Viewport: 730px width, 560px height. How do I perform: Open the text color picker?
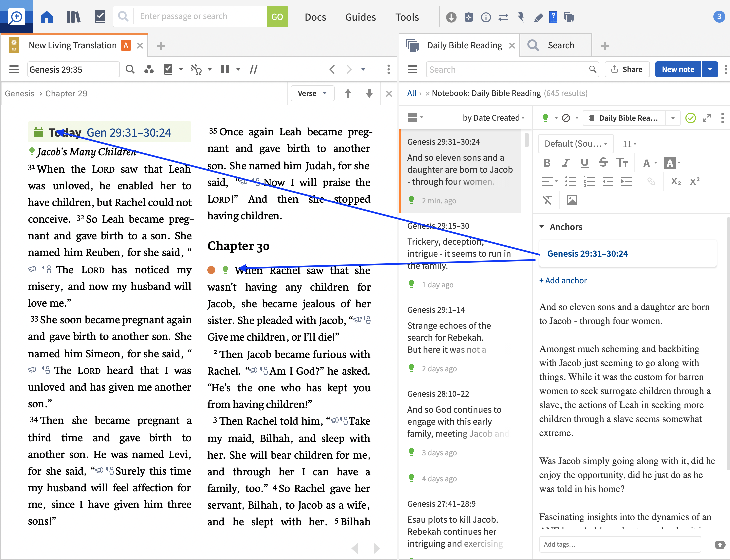[650, 163]
